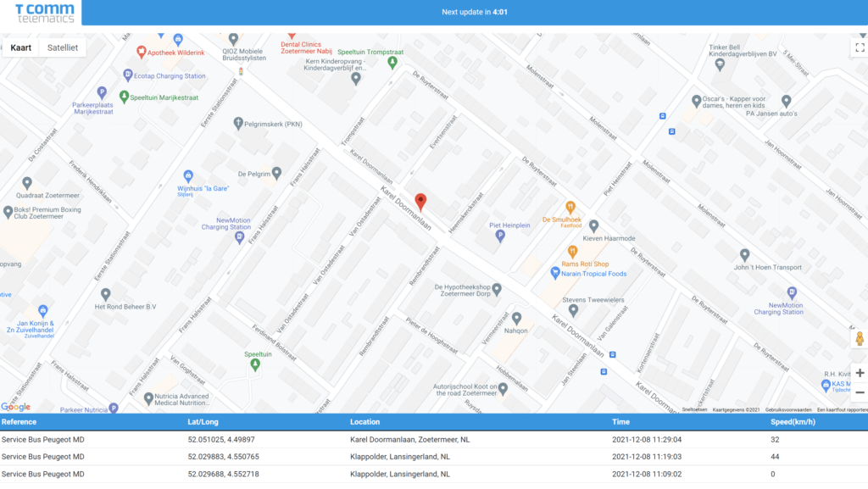Select De Smulhoek restaurant marker

tap(571, 206)
